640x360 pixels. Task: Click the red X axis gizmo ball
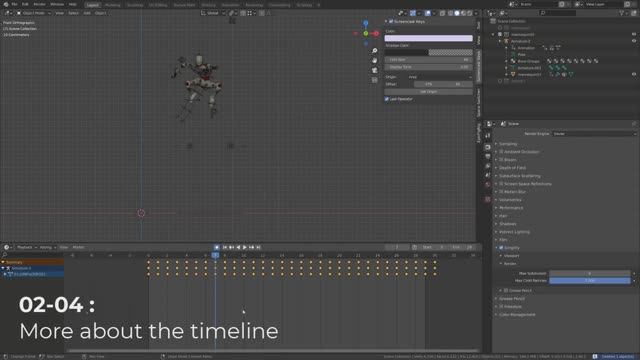point(376,33)
